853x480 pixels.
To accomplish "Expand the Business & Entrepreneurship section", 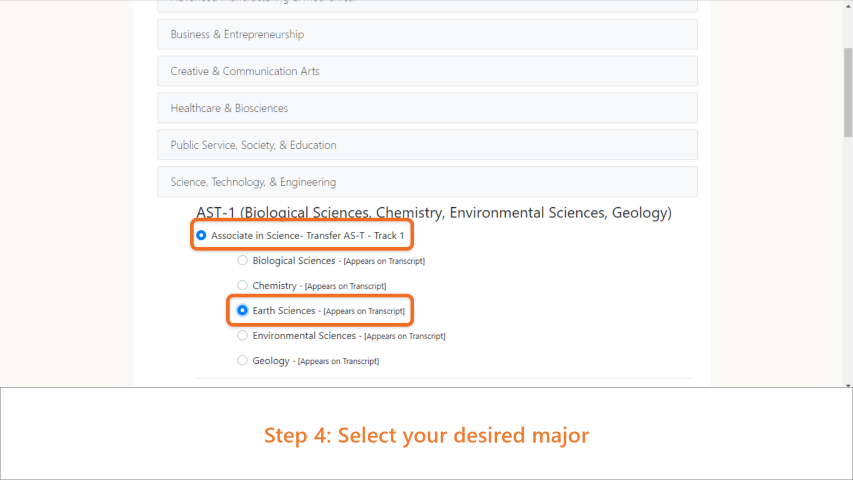I will click(x=427, y=34).
